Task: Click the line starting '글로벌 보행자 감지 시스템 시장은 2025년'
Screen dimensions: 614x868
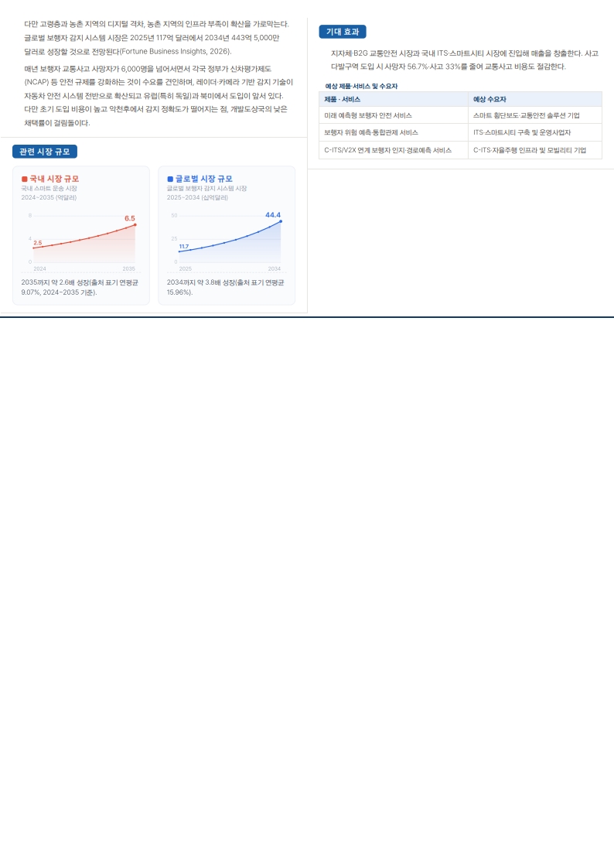Action: pos(152,38)
